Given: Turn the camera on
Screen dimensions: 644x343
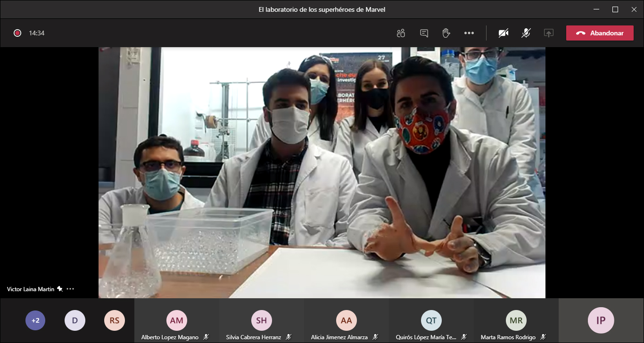Looking at the screenshot, I should point(504,33).
